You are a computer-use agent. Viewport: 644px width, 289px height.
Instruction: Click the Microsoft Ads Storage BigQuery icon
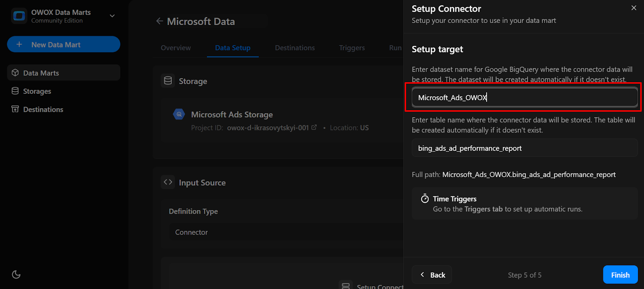pyautogui.click(x=179, y=115)
